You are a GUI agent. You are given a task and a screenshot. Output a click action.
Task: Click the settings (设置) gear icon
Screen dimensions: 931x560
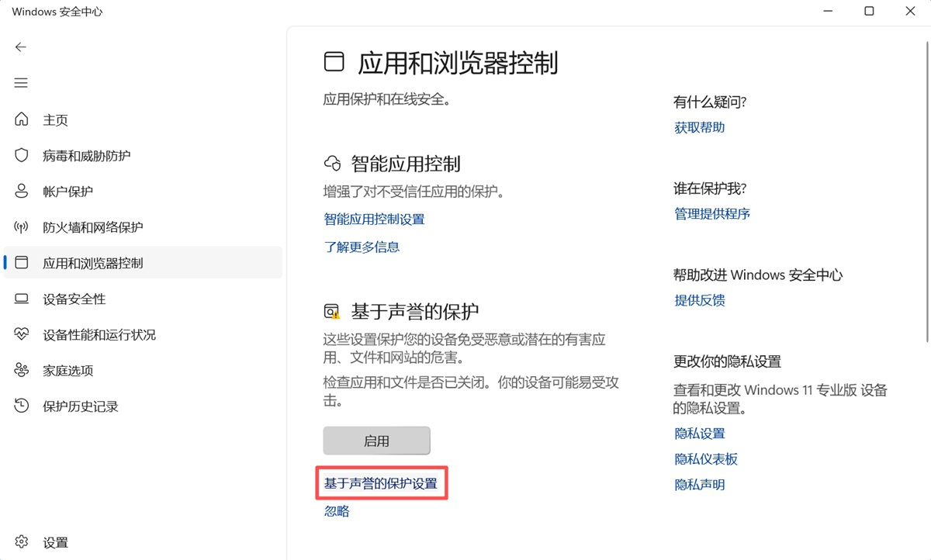coord(22,542)
